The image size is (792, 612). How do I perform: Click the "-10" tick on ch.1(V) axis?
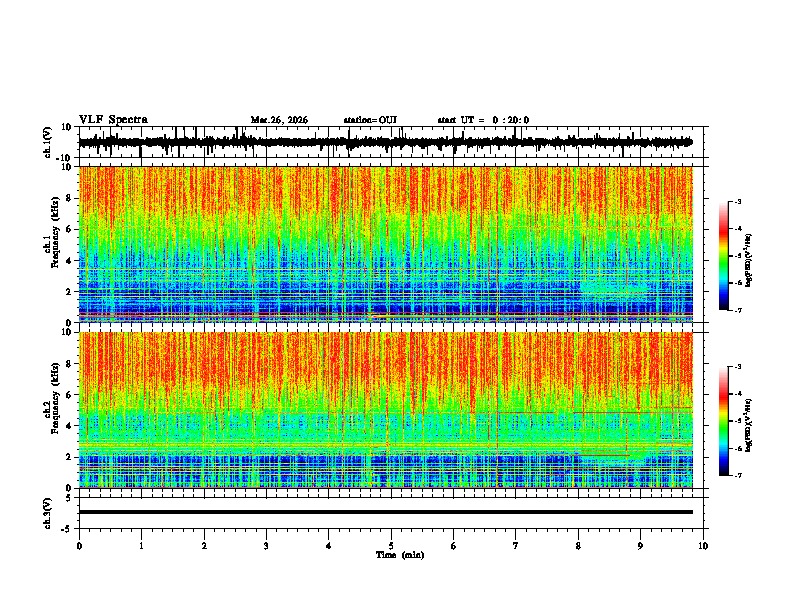pos(65,158)
